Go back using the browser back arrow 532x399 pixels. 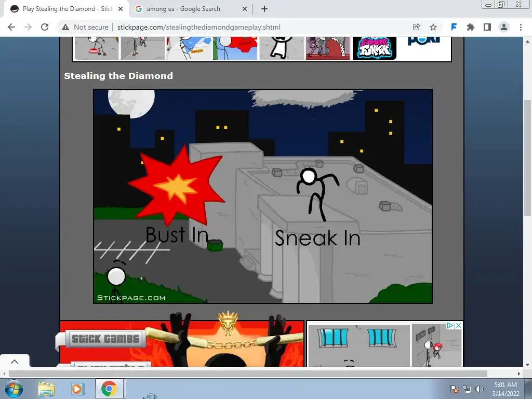[11, 27]
